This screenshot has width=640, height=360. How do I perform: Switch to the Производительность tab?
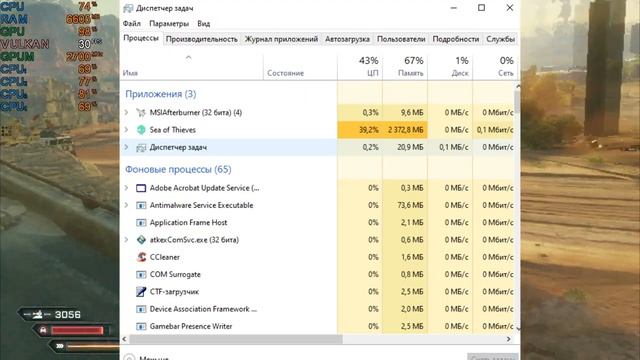click(202, 39)
